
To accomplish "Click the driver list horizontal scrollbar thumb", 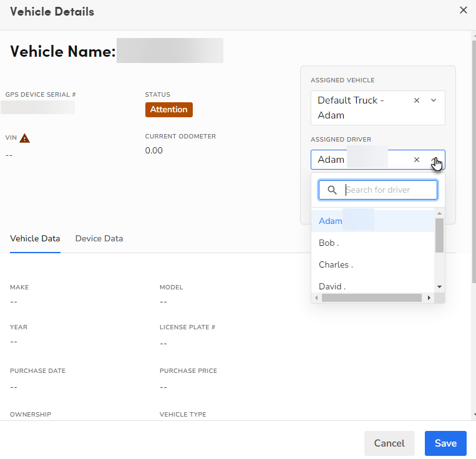I will (372, 298).
